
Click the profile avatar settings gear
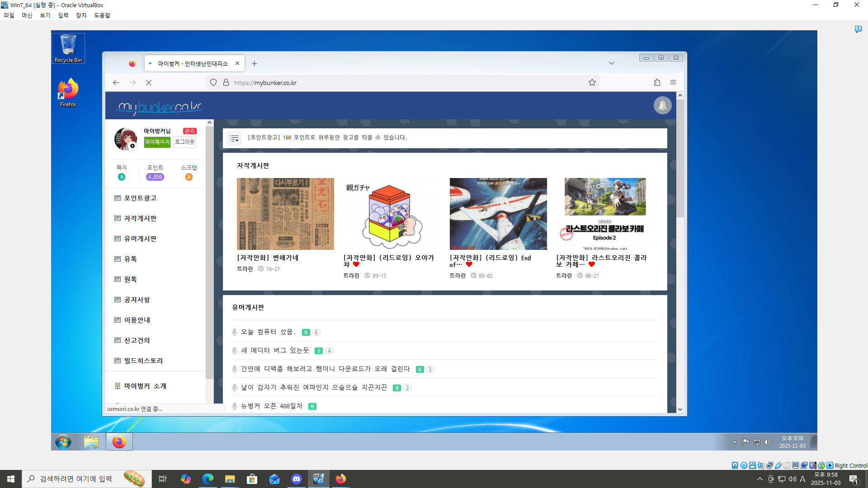point(132,146)
